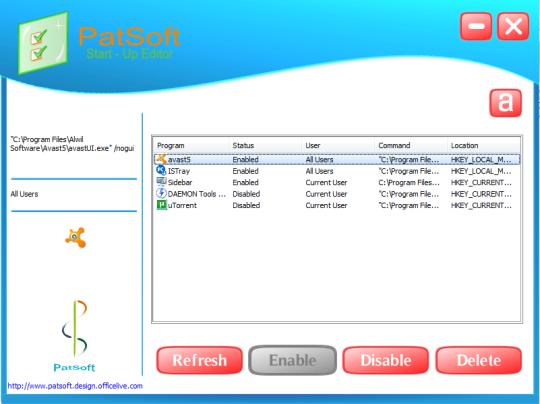
Task: Select the Sidebar row name
Action: (180, 182)
